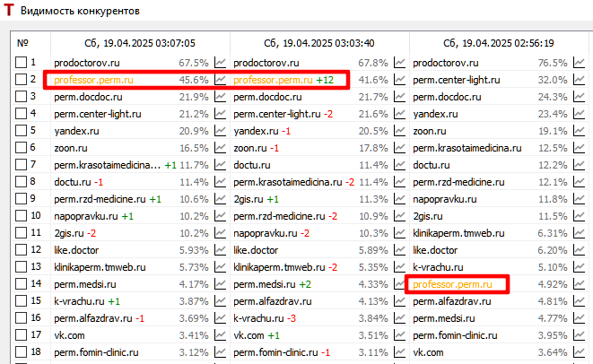The height and width of the screenshot is (364, 593).
Task: Select perm.krasotaimedicina.ru -2 entry
Action: [x=294, y=182]
